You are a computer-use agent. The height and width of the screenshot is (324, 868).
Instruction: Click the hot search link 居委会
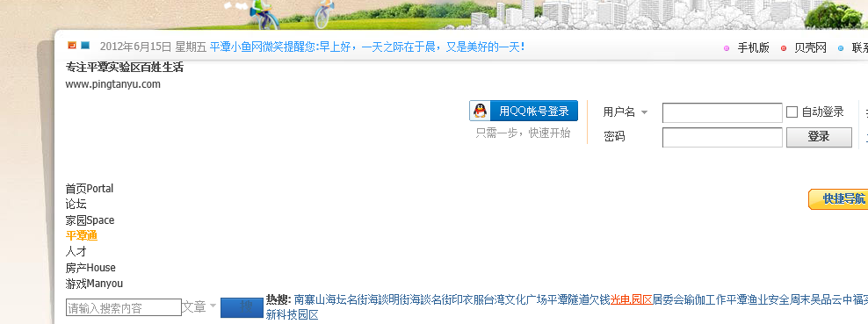[x=669, y=299]
